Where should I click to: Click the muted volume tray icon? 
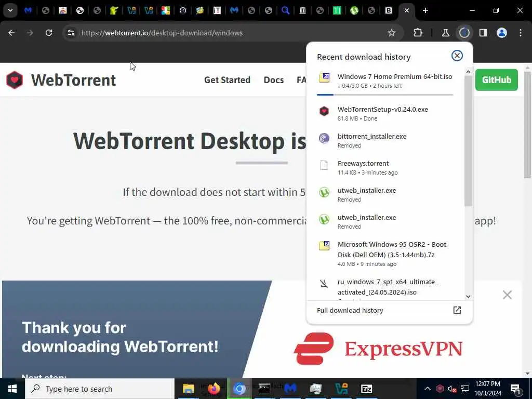tap(451, 389)
